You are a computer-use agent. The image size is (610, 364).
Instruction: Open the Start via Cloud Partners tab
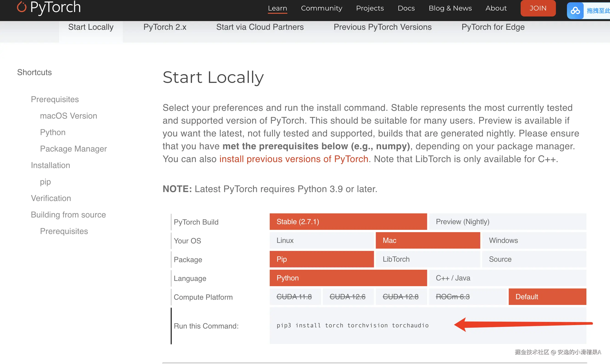click(260, 27)
